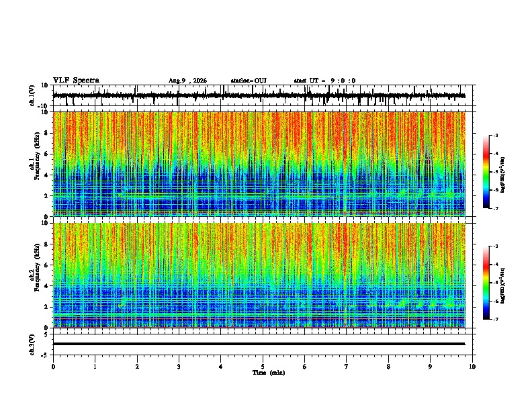Image resolution: width=532 pixels, height=411 pixels.
Task: Click the Time (min) axis label
Action: (x=269, y=373)
